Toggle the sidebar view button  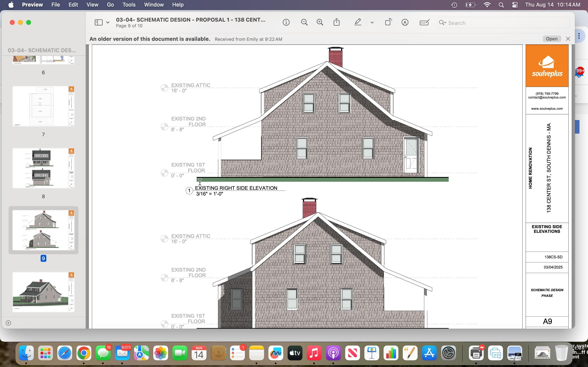98,23
